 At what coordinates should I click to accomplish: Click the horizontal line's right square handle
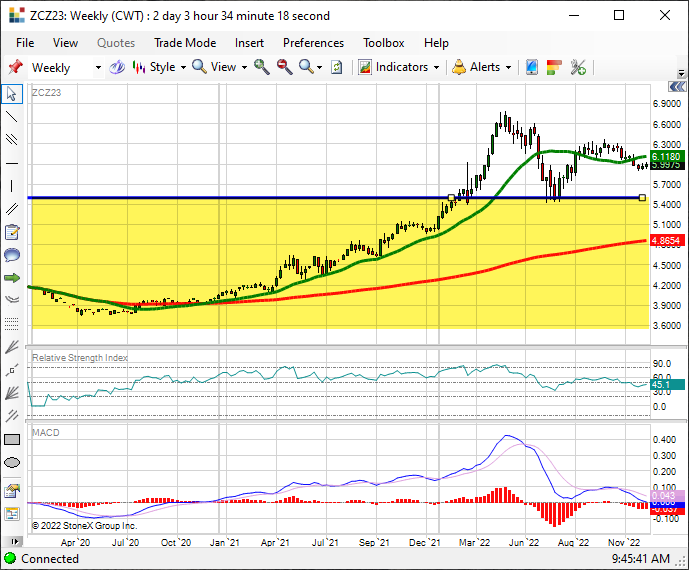[642, 198]
